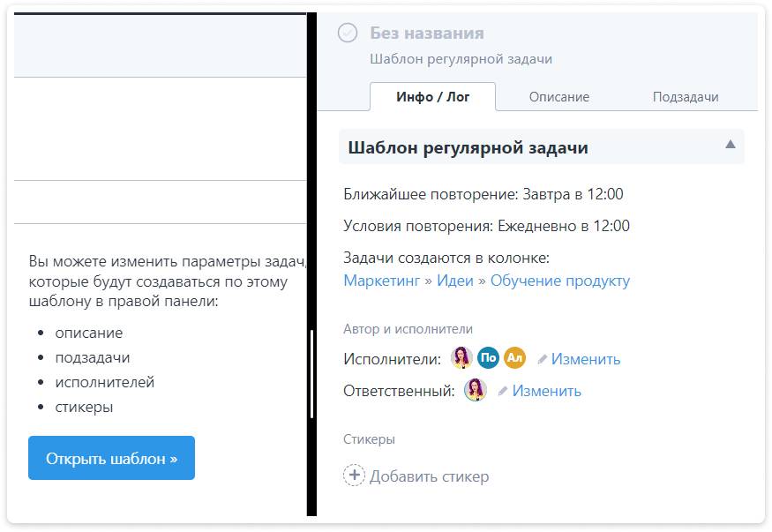Viewport: 772px width, 532px height.
Task: Click the blue "По" executor avatar
Action: [x=488, y=358]
